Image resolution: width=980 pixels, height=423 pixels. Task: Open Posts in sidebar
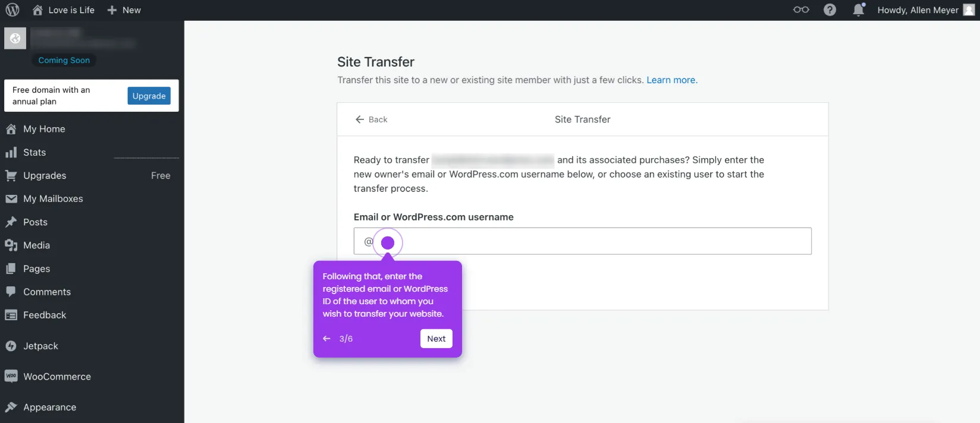tap(35, 222)
